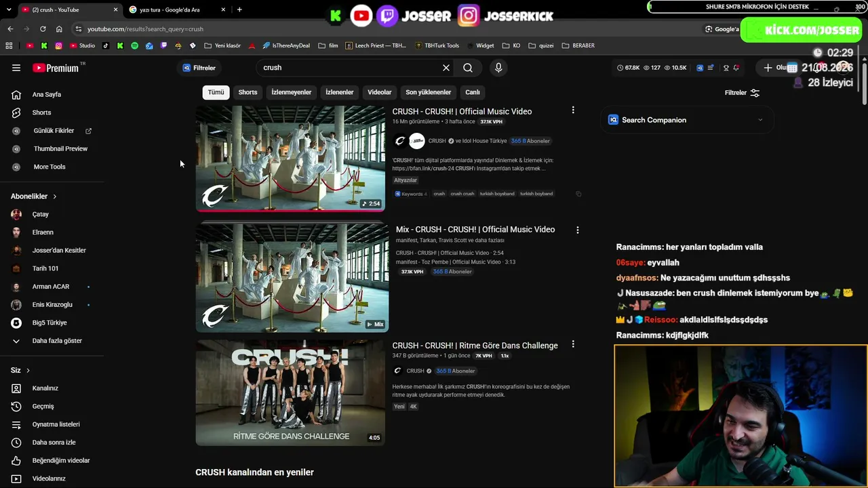This screenshot has height=488, width=868.
Task: Click the magnifier search button
Action: pyautogui.click(x=468, y=68)
